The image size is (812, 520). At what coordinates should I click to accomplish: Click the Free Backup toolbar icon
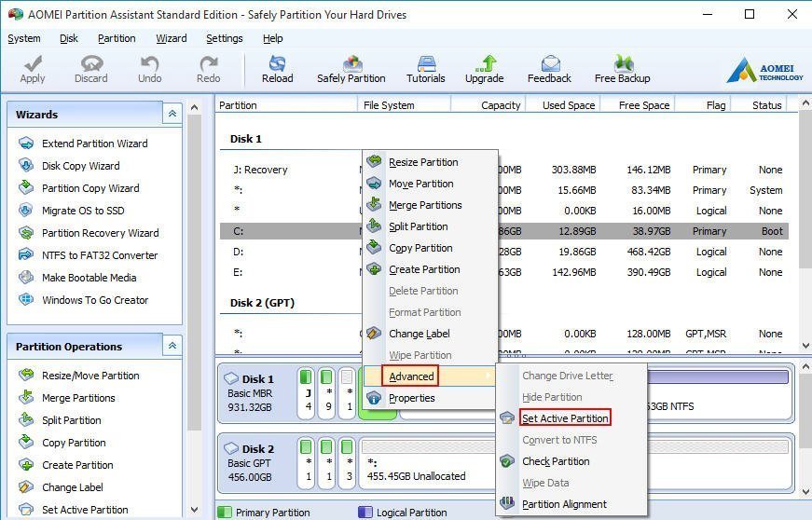click(x=623, y=69)
